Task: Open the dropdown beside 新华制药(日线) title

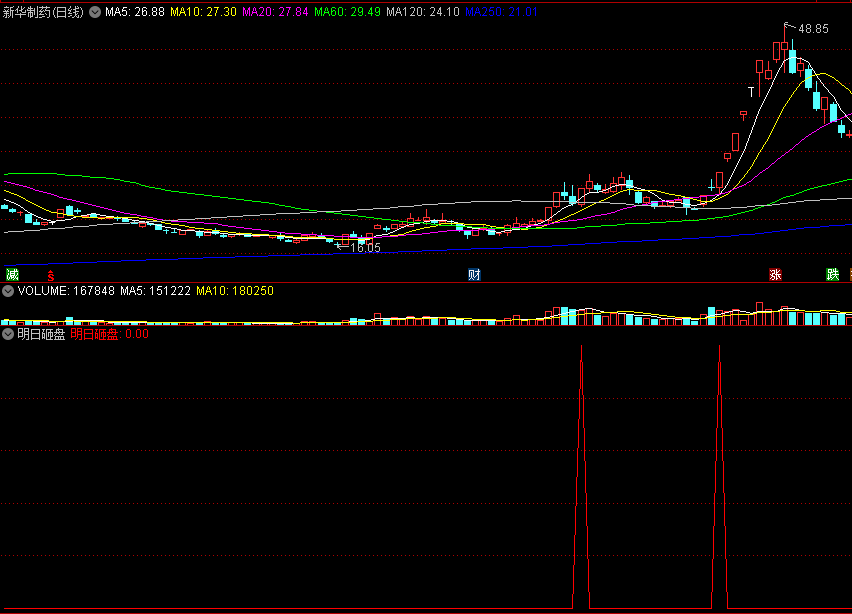Action: (95, 12)
